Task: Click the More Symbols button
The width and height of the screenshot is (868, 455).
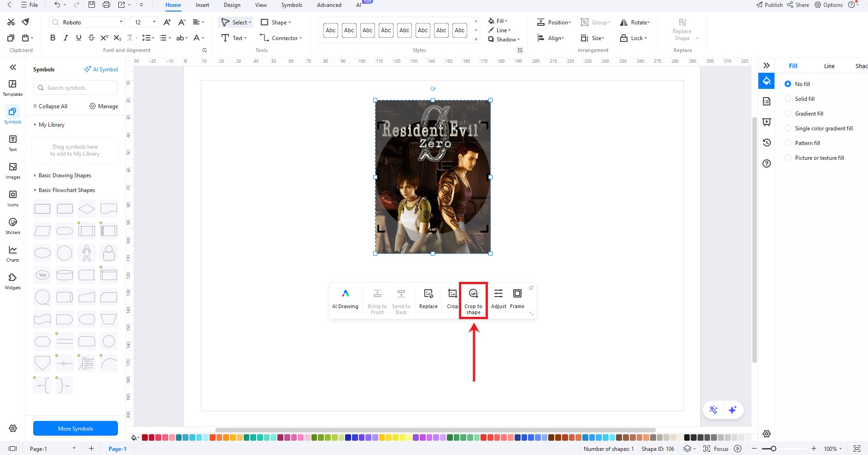Action: tap(76, 428)
